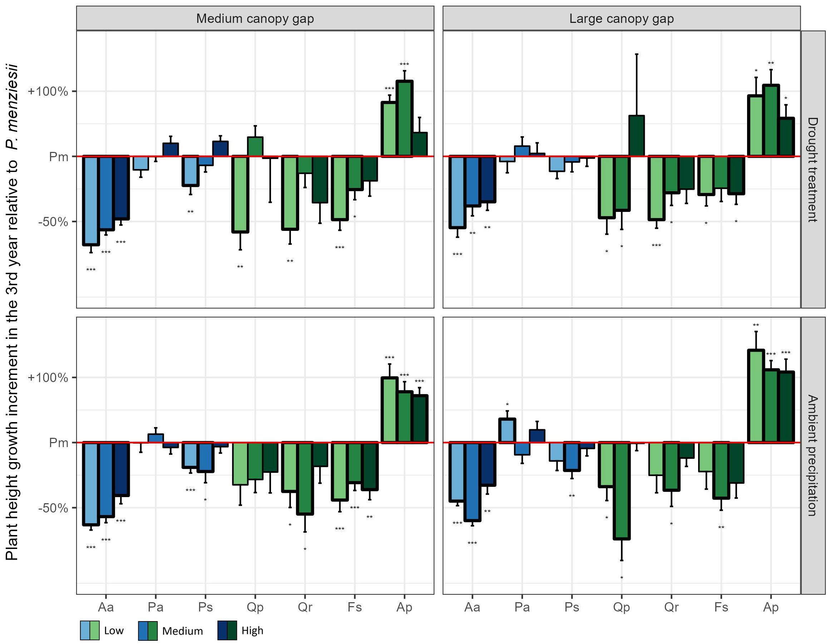Click the High legend text label
Screen dimensions: 830x644
[252, 631]
